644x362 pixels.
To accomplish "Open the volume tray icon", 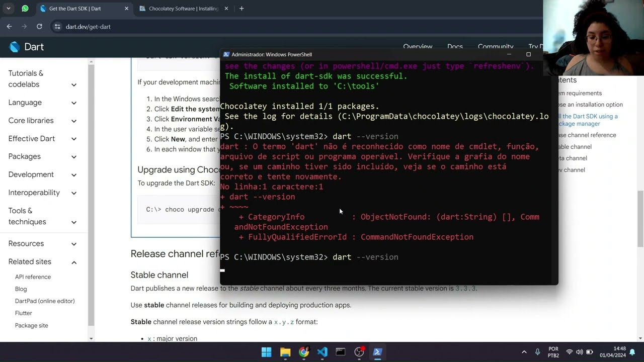I will click(x=580, y=352).
